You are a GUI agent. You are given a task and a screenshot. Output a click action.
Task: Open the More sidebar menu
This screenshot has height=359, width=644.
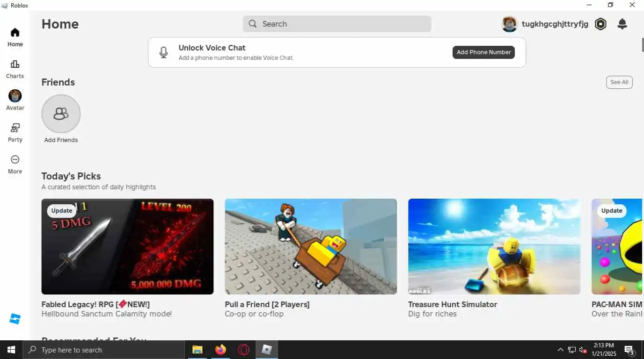pos(15,159)
